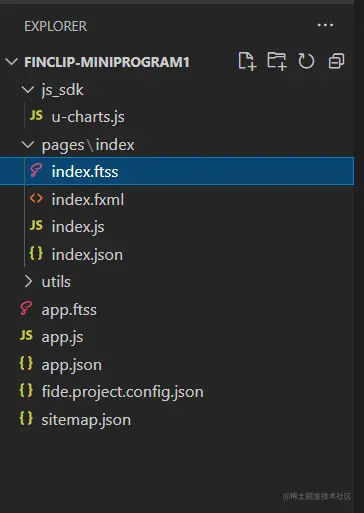Screen dimensions: 364x513
Task: Collapse the FINCLIP-MINIPROGRAM1 root chevron
Action: click(12, 62)
